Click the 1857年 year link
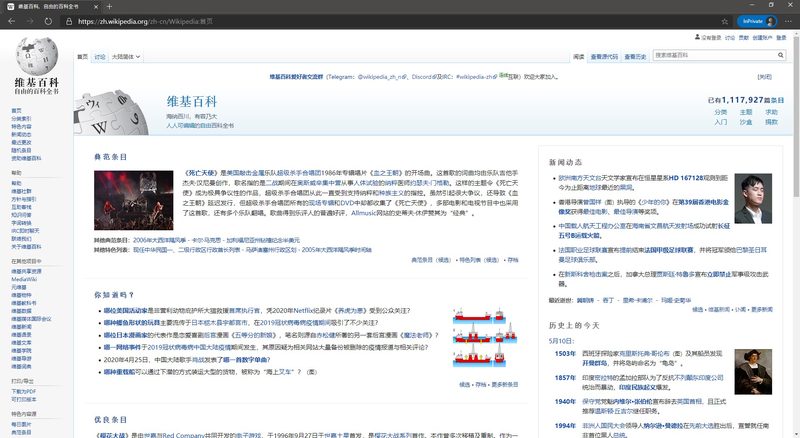The width and height of the screenshot is (800, 438). [x=565, y=378]
